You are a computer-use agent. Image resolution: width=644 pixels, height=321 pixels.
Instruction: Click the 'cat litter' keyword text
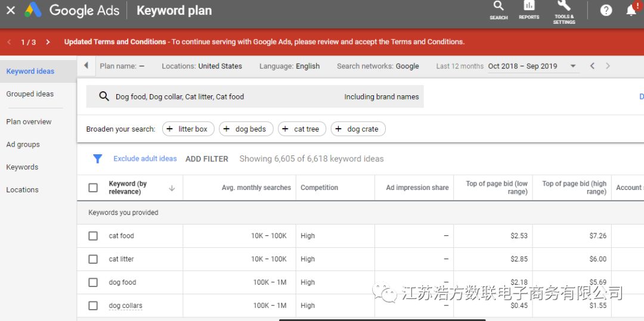pyautogui.click(x=121, y=259)
